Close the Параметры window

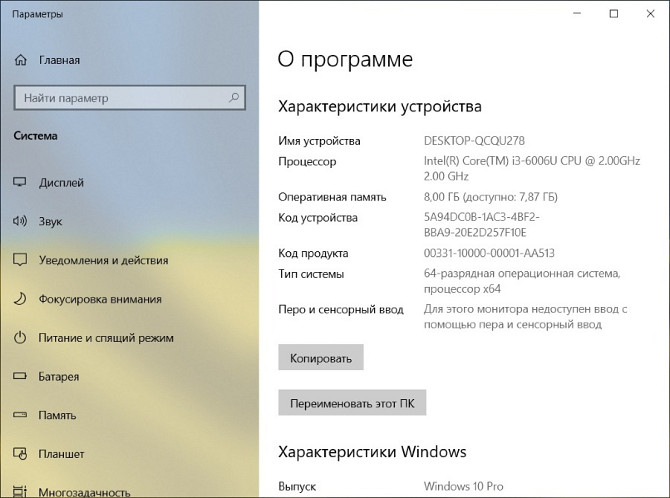pos(650,14)
